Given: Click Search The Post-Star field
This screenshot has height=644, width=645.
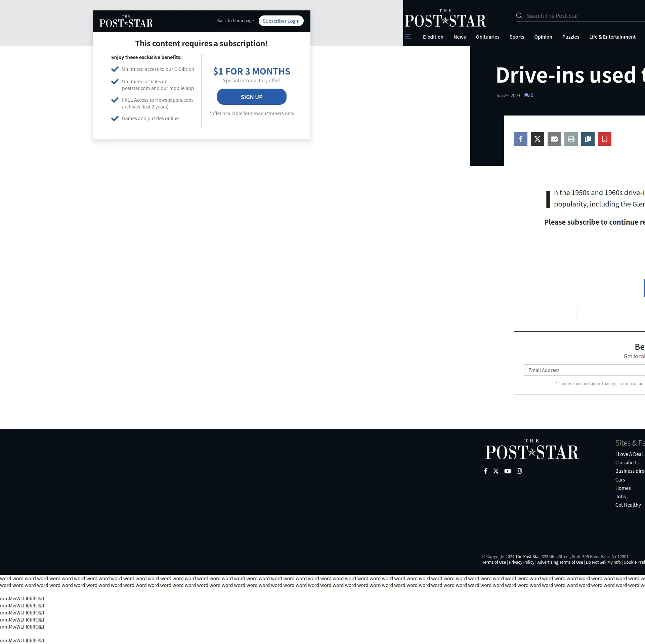Looking at the screenshot, I should pos(585,16).
